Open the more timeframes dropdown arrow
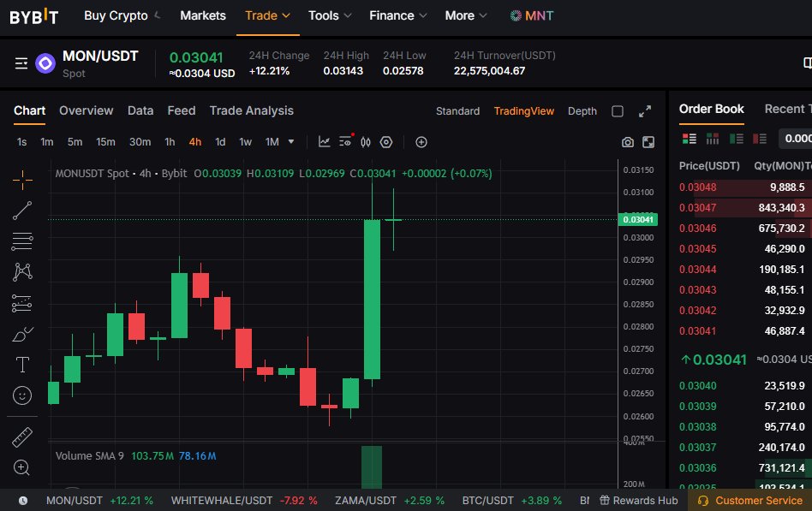 (x=291, y=141)
